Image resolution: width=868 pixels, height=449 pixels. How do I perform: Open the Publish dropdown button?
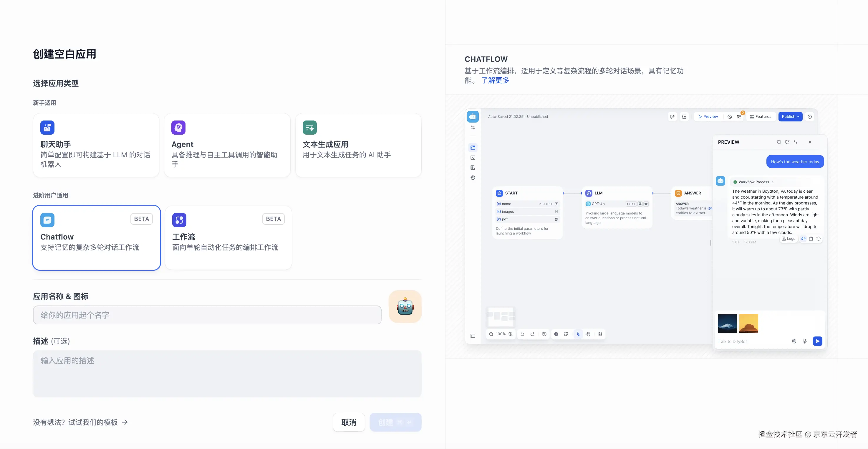pos(790,117)
